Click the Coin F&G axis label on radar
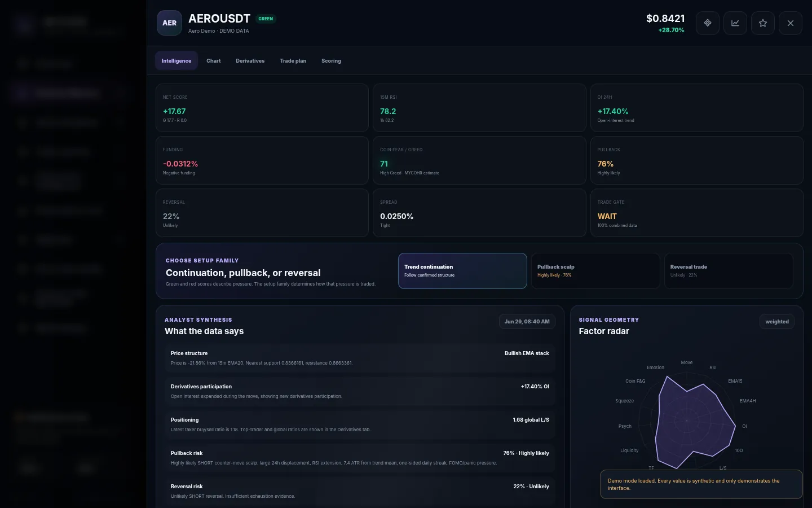The height and width of the screenshot is (508, 812). click(635, 381)
